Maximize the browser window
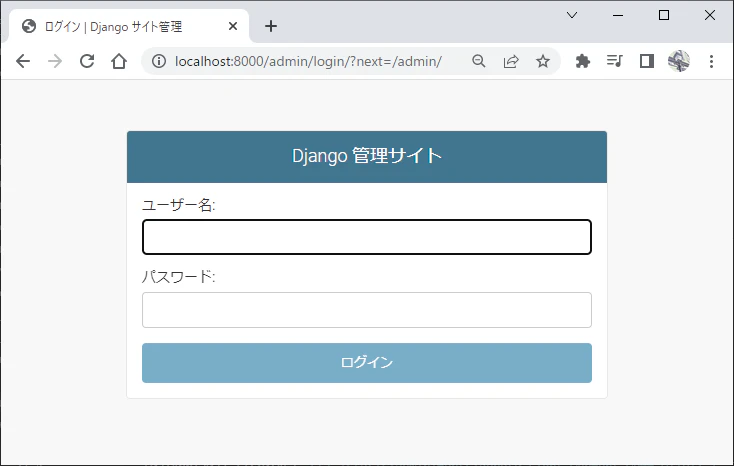This screenshot has width=734, height=466. point(664,15)
